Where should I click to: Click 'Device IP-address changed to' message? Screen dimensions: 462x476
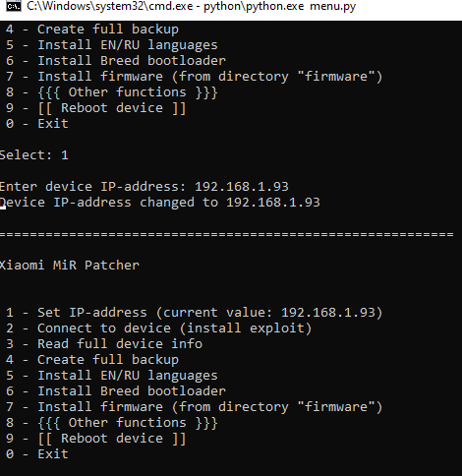pos(160,203)
